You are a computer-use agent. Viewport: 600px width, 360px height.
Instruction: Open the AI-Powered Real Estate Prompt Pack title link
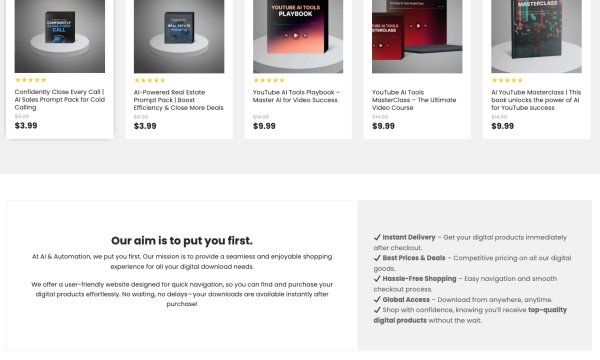[x=179, y=100]
